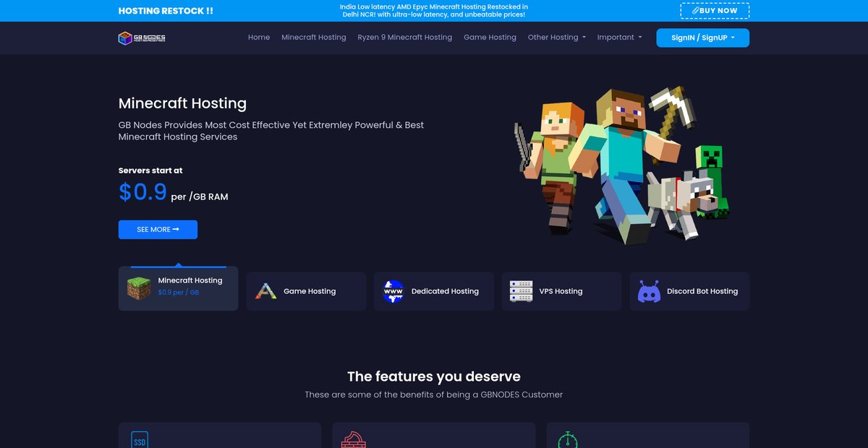Open Ryzen 9 Minecraft Hosting page
Viewport: 868px width, 448px height.
(405, 38)
